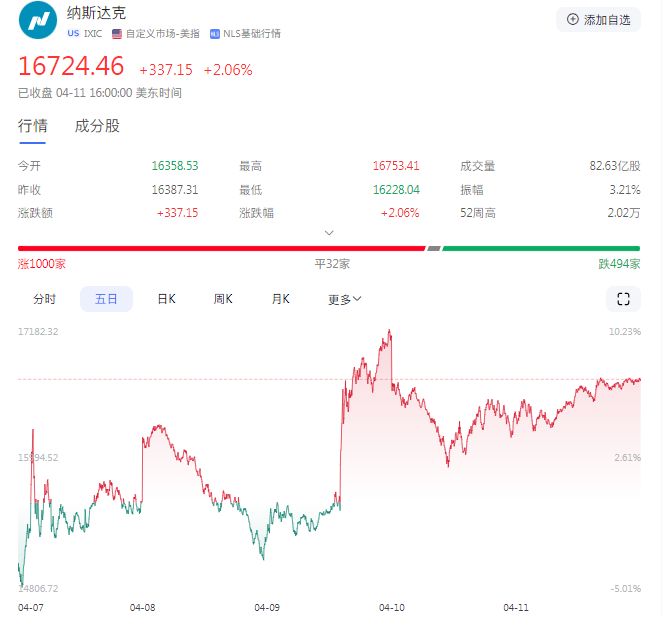Screen dimensions: 662x617
Task: Select the 五日 chart tab
Action: [x=106, y=299]
